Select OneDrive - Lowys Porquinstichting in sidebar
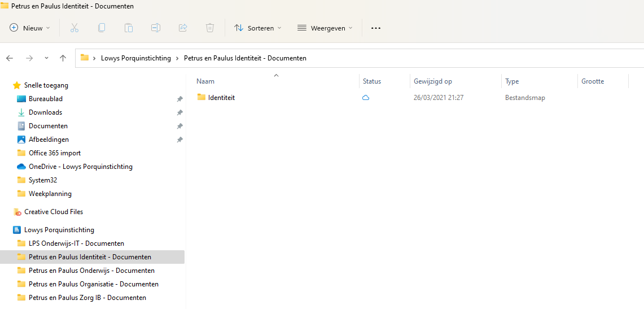 pyautogui.click(x=80, y=167)
